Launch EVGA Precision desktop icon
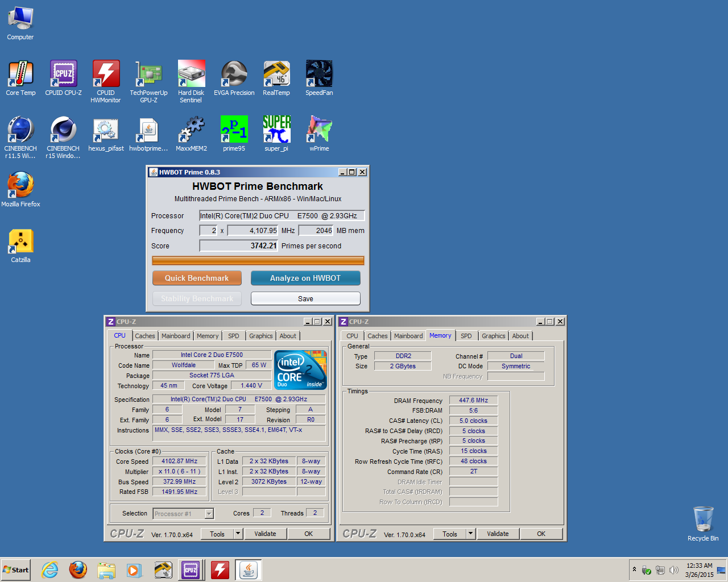The height and width of the screenshot is (582, 728). click(234, 78)
